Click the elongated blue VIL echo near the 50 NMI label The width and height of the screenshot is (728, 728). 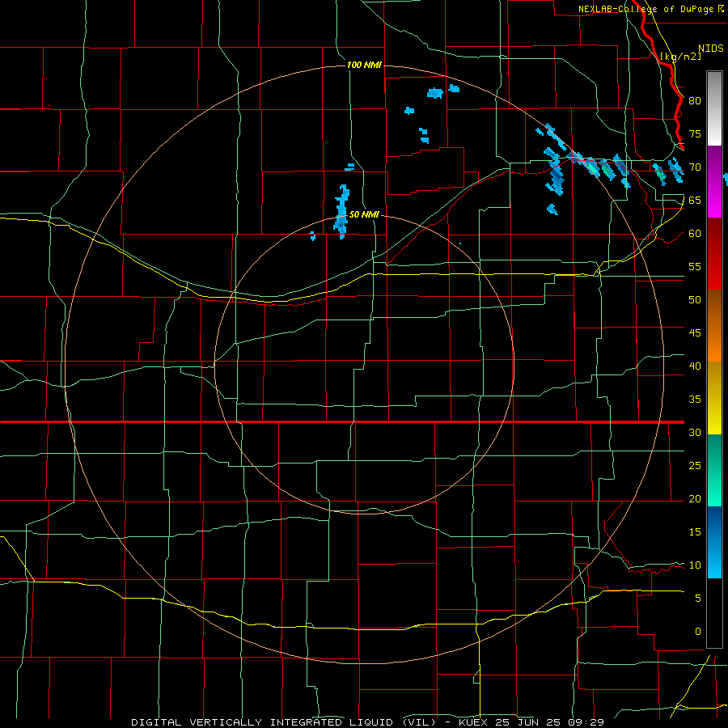click(x=341, y=211)
